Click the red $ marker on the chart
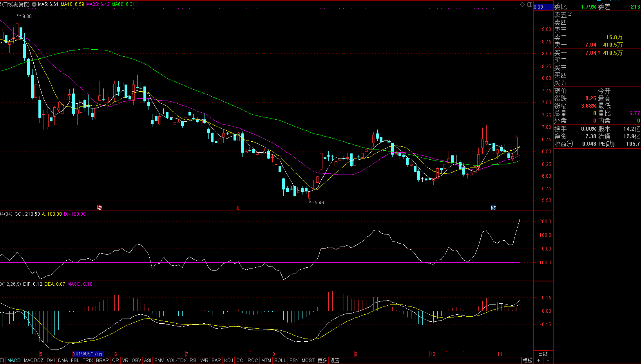641x364 pixels. 237,208
